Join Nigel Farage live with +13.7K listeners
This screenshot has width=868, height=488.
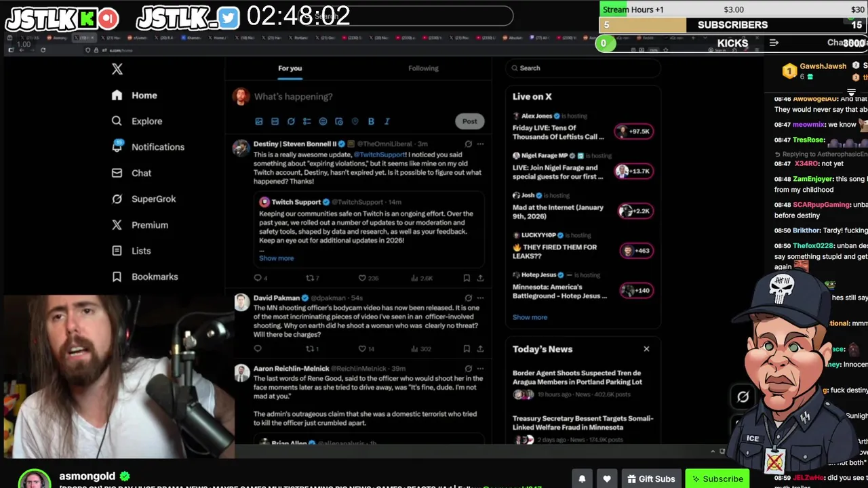click(x=633, y=171)
